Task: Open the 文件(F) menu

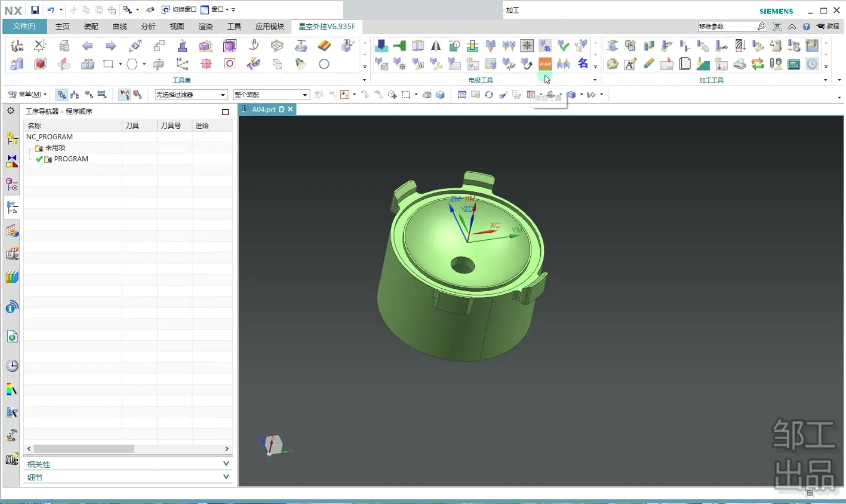Action: pos(24,27)
